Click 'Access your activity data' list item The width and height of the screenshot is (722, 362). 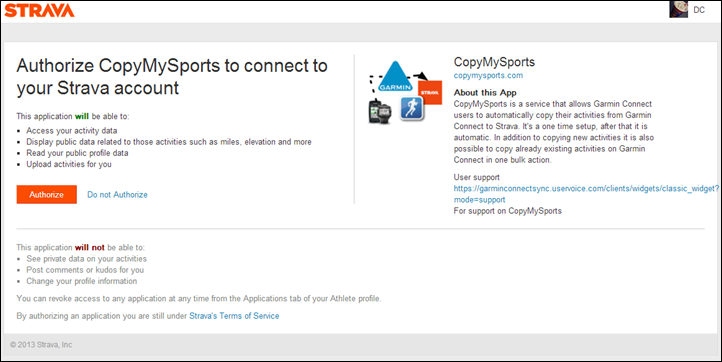click(x=71, y=131)
